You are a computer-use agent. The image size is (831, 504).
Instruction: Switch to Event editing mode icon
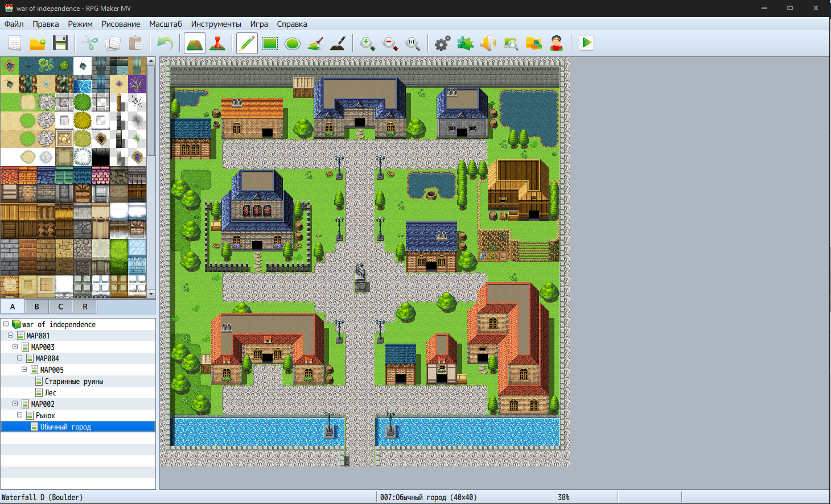(x=217, y=43)
